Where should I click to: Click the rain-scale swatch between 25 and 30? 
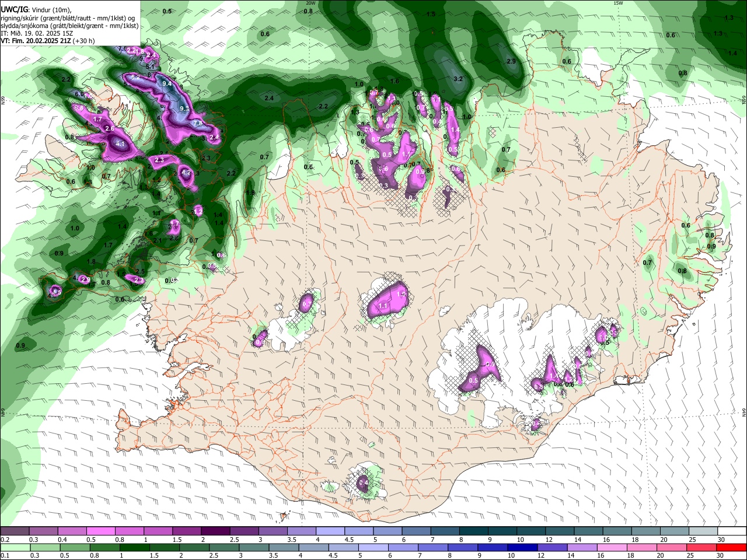701,547
